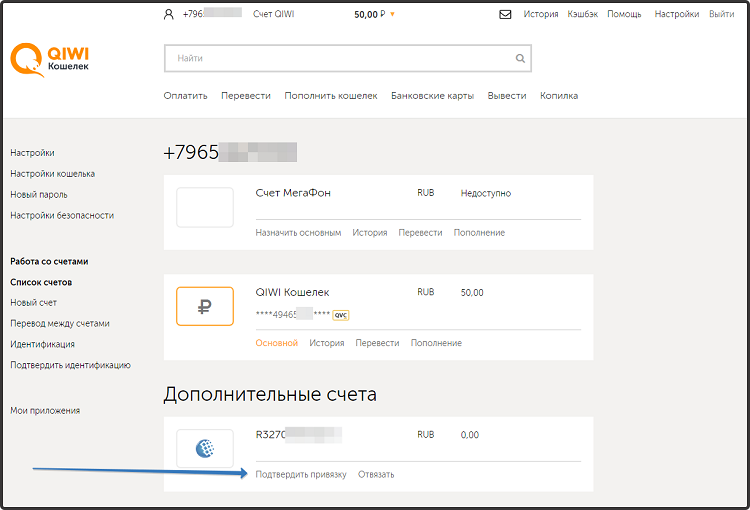This screenshot has height=510, width=750.
Task: Click Выйти to log out
Action: 721,14
